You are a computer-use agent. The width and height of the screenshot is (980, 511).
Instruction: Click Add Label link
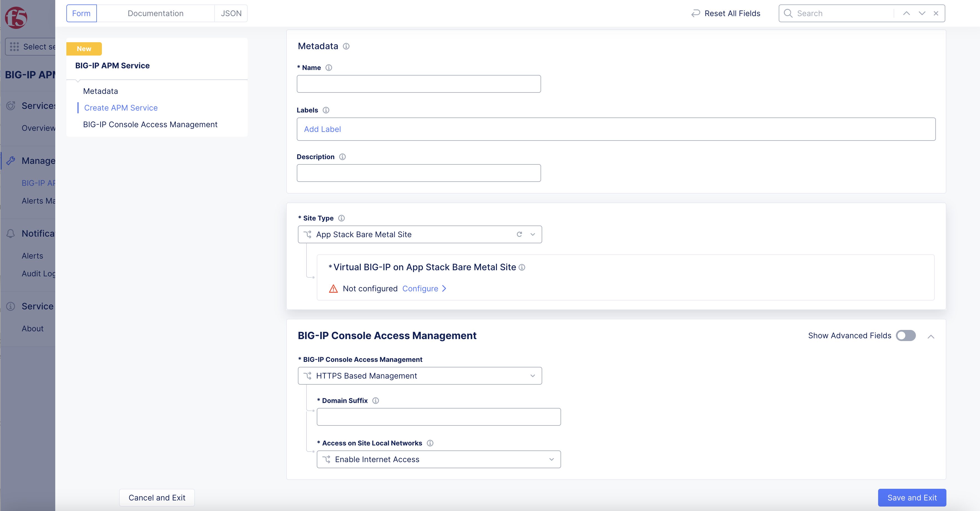tap(322, 129)
